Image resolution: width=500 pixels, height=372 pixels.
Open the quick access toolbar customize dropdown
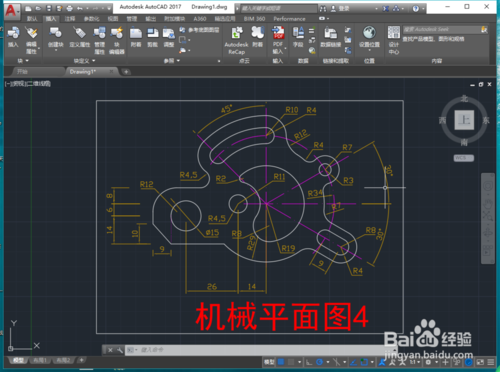pyautogui.click(x=110, y=8)
